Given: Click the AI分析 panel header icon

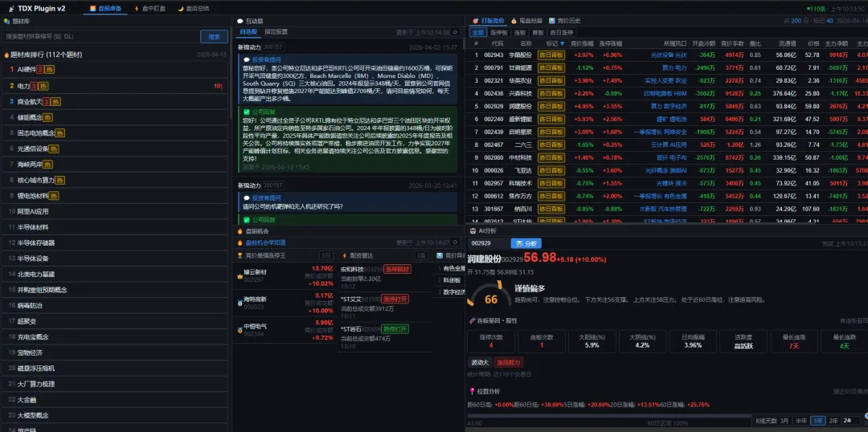Looking at the screenshot, I should [473, 231].
